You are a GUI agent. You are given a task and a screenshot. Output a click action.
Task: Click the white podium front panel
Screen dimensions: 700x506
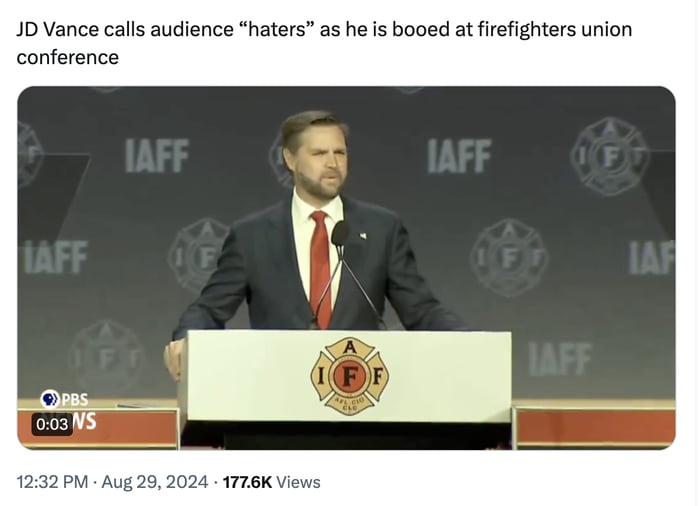[x=260, y=378]
